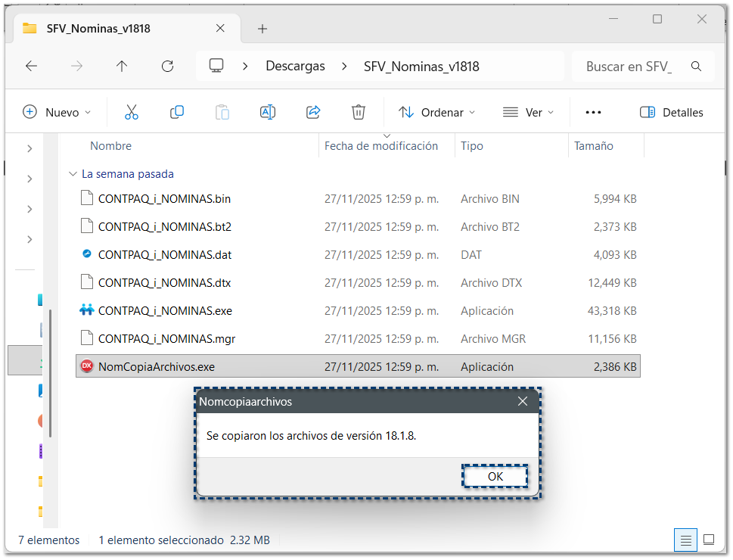Go forward with the right arrow
Image resolution: width=733 pixels, height=560 pixels.
pos(76,66)
